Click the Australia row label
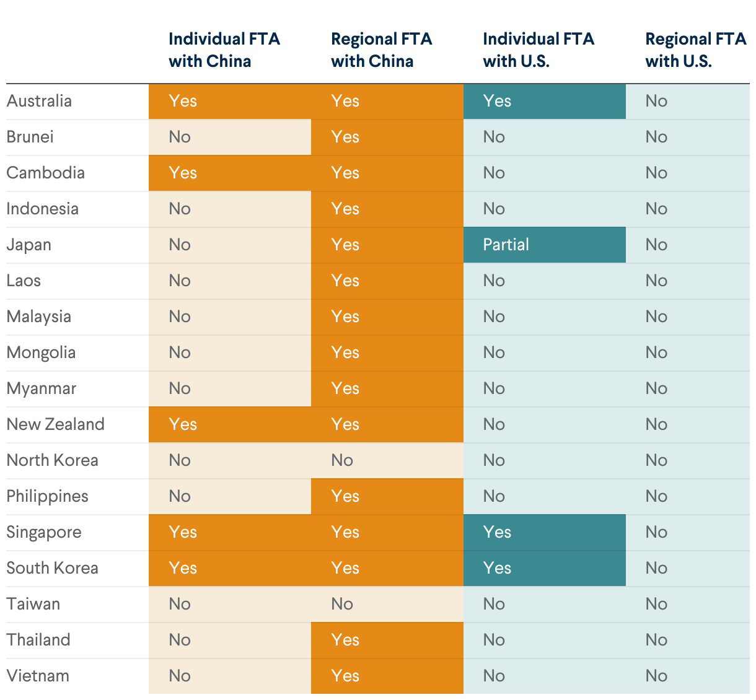 click(39, 101)
